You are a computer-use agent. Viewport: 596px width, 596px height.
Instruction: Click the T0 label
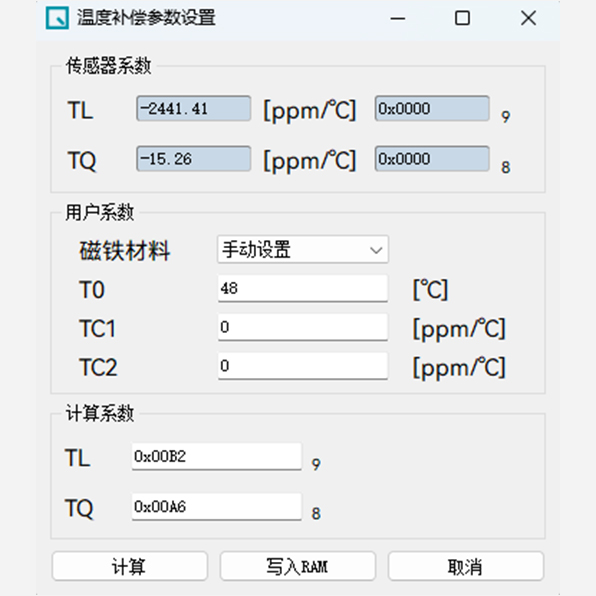click(x=92, y=290)
